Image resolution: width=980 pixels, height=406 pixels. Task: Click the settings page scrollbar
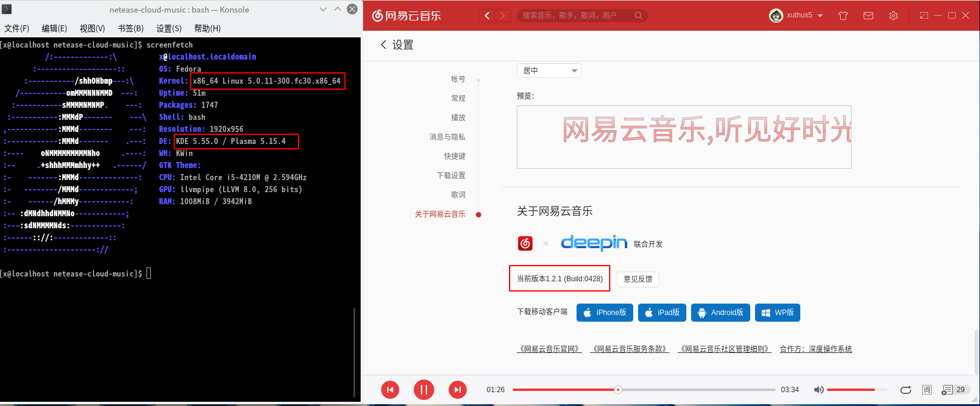coord(976,352)
